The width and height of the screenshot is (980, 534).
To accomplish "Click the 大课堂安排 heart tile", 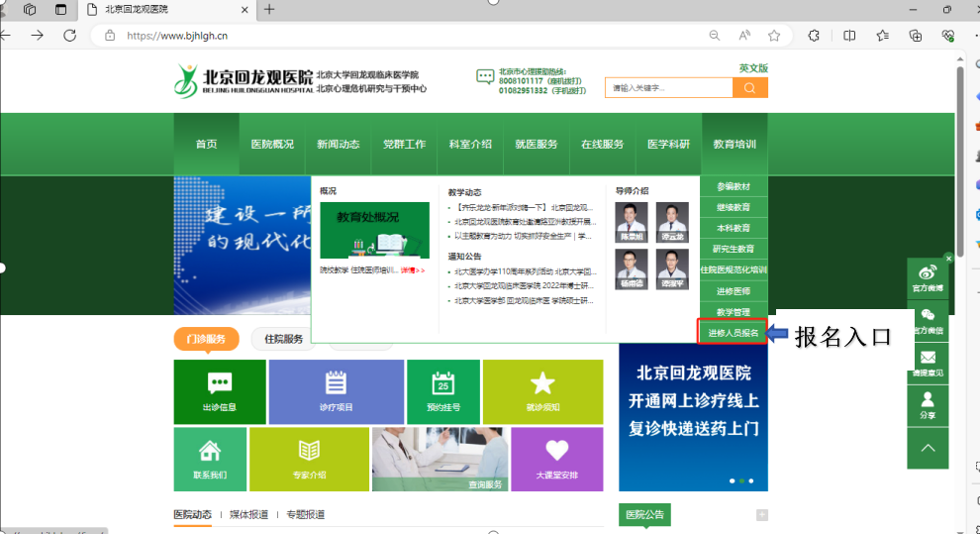I will click(556, 459).
